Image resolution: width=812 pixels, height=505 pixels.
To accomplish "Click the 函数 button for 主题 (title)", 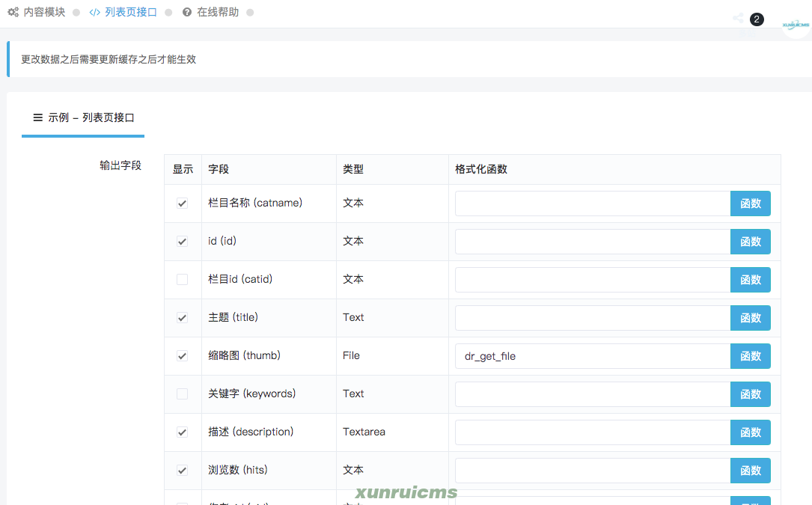I will [751, 318].
